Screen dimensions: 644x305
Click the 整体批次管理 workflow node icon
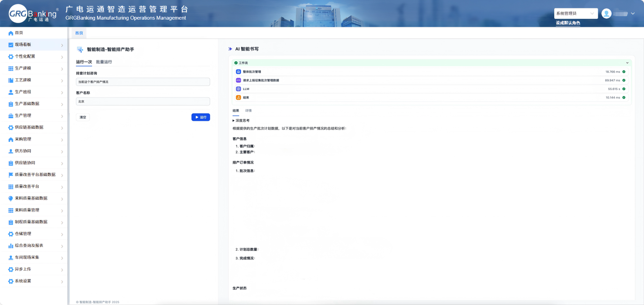(x=238, y=72)
